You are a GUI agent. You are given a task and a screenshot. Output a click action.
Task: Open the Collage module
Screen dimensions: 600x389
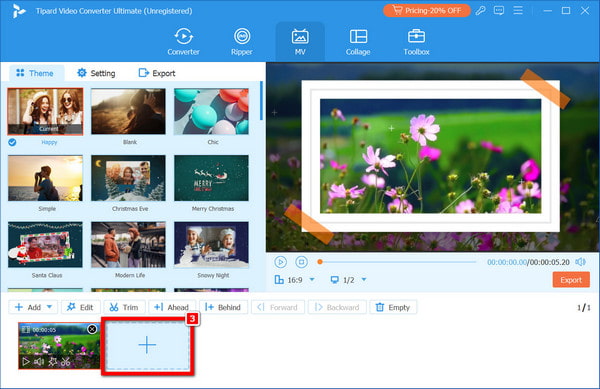pyautogui.click(x=358, y=41)
